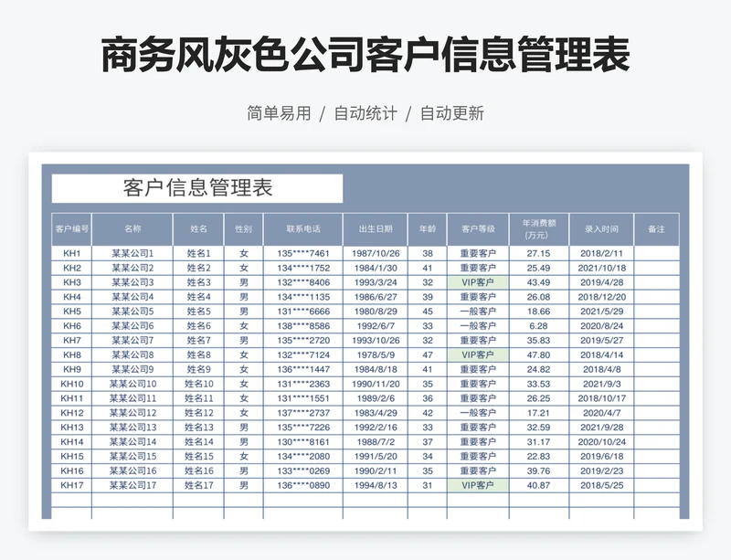731x560 pixels.
Task: Click the cell 某某公司13
Action: [x=132, y=428]
